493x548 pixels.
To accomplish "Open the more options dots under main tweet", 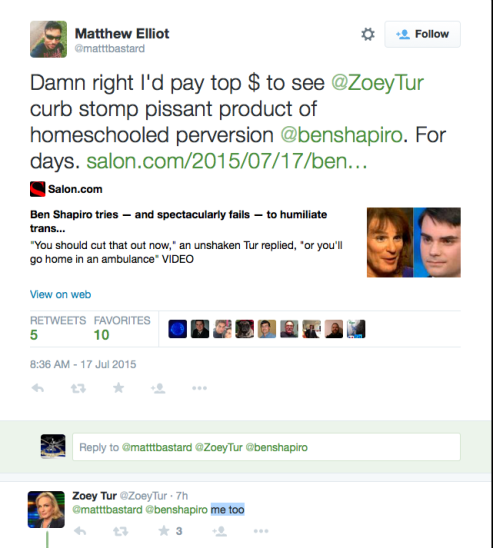I will coord(200,388).
